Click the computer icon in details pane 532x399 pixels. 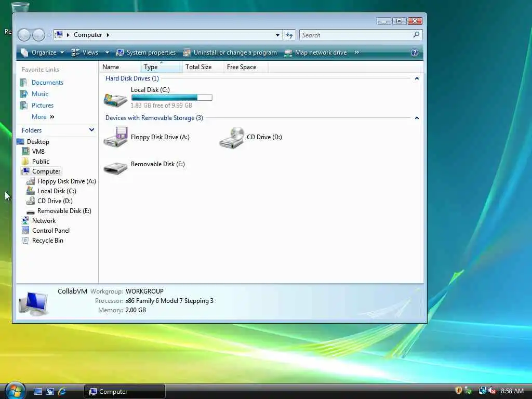pyautogui.click(x=33, y=303)
